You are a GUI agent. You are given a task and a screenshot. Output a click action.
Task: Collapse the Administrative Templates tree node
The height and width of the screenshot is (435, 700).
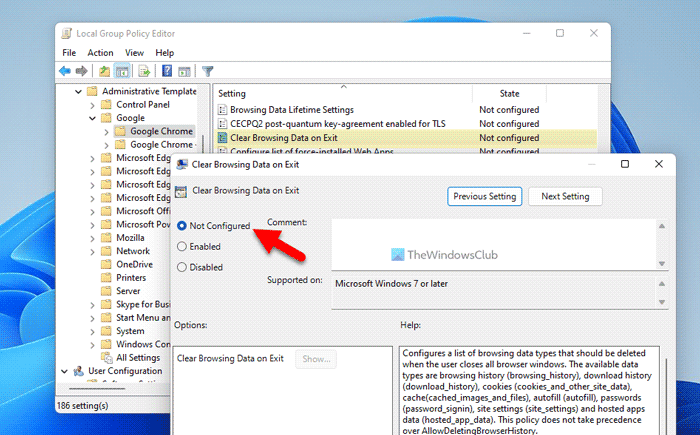click(x=78, y=92)
